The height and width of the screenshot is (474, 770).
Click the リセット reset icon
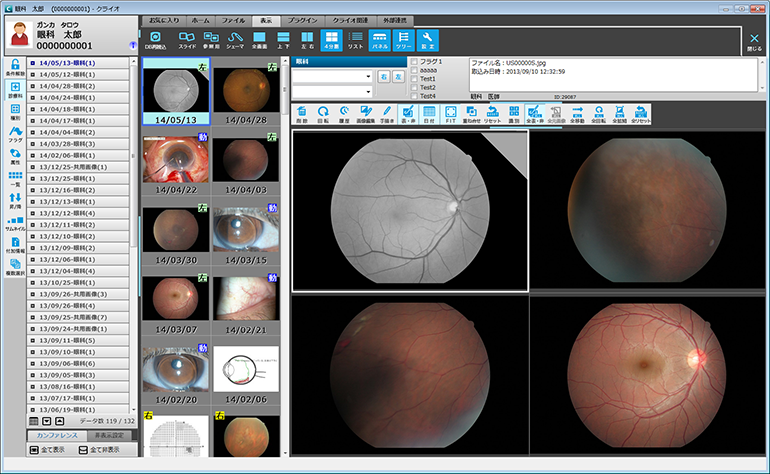click(x=493, y=114)
